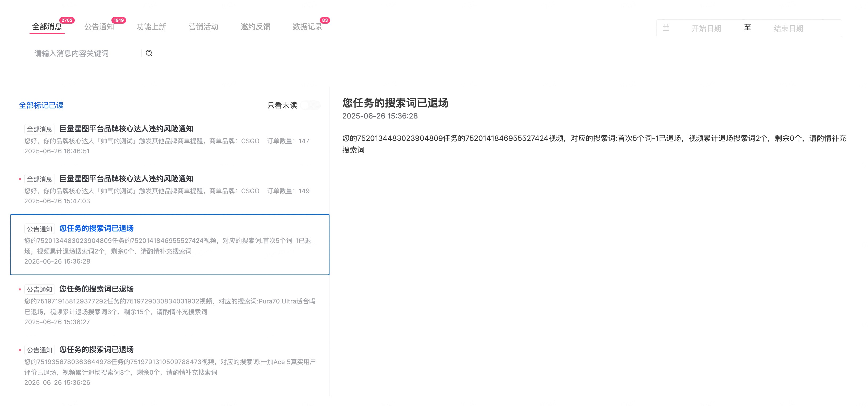Go to the 邀约反馈 tab
Viewport: 868px width, 414px height.
click(x=255, y=27)
